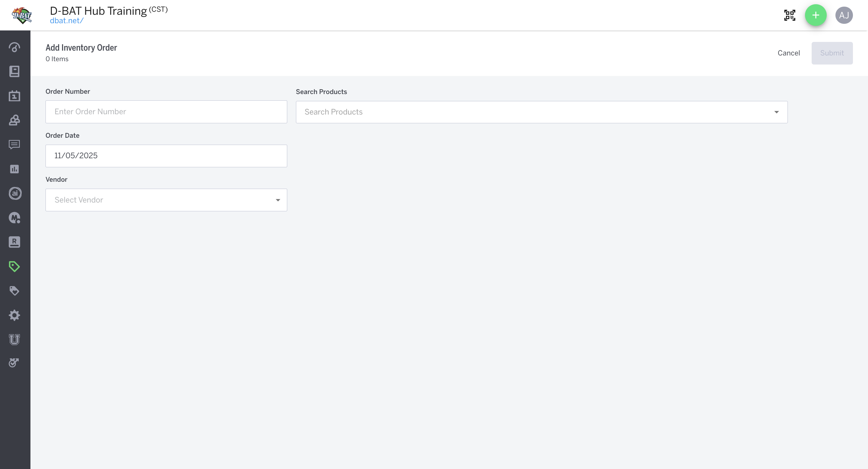The height and width of the screenshot is (469, 868).
Task: Click the Enter Order Number field
Action: 166,112
